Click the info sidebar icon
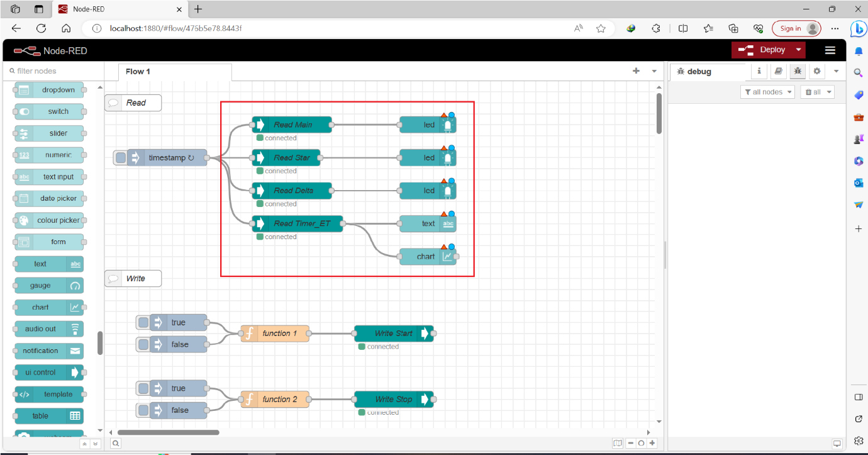This screenshot has height=455, width=868. tap(759, 71)
